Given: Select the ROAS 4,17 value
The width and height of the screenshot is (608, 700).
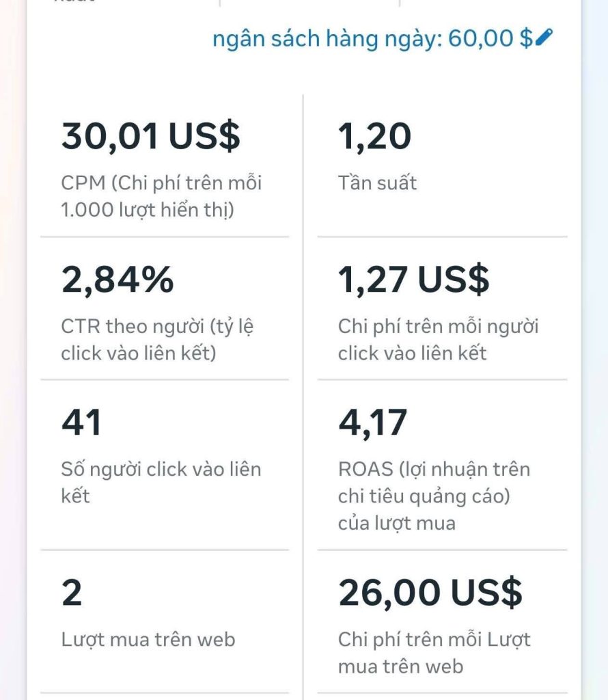Looking at the screenshot, I should point(372,422).
